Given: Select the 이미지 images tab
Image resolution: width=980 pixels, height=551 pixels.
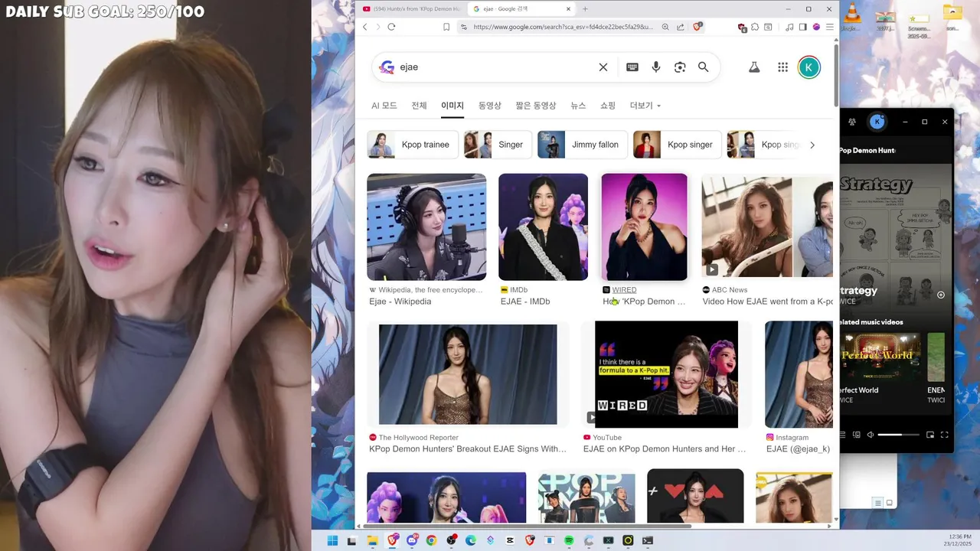Looking at the screenshot, I should [452, 106].
